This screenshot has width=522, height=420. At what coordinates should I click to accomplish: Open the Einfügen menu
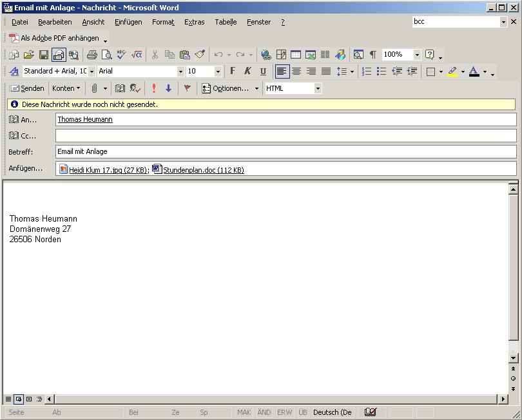(x=128, y=23)
